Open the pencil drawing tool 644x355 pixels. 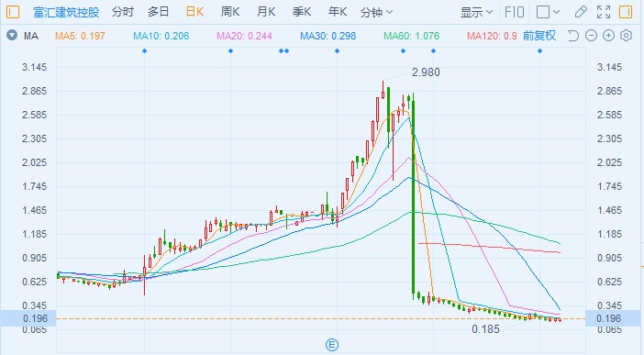[581, 12]
